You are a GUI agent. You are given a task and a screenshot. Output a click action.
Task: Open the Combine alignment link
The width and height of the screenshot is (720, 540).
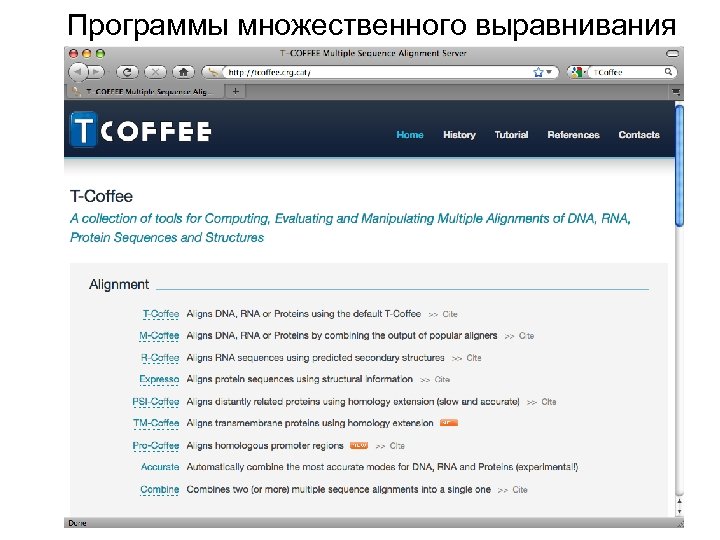(x=159, y=489)
